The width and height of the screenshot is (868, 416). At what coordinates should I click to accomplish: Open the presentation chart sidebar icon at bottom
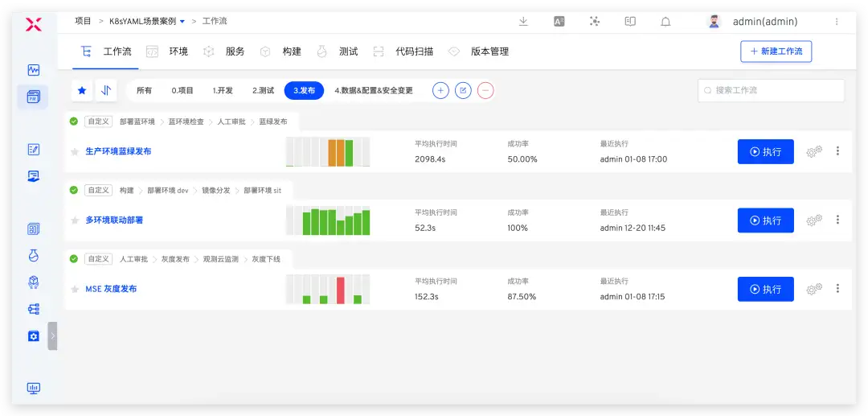point(33,389)
